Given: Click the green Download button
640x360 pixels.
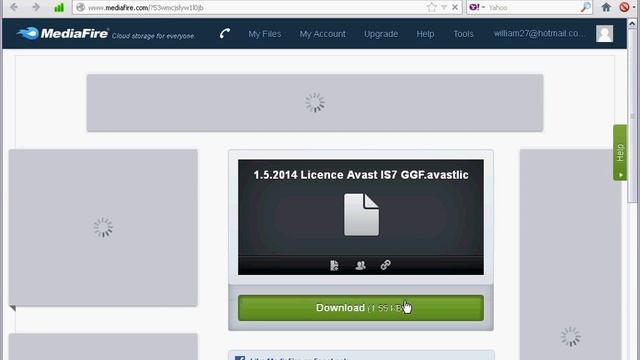Looking at the screenshot, I should (x=361, y=308).
